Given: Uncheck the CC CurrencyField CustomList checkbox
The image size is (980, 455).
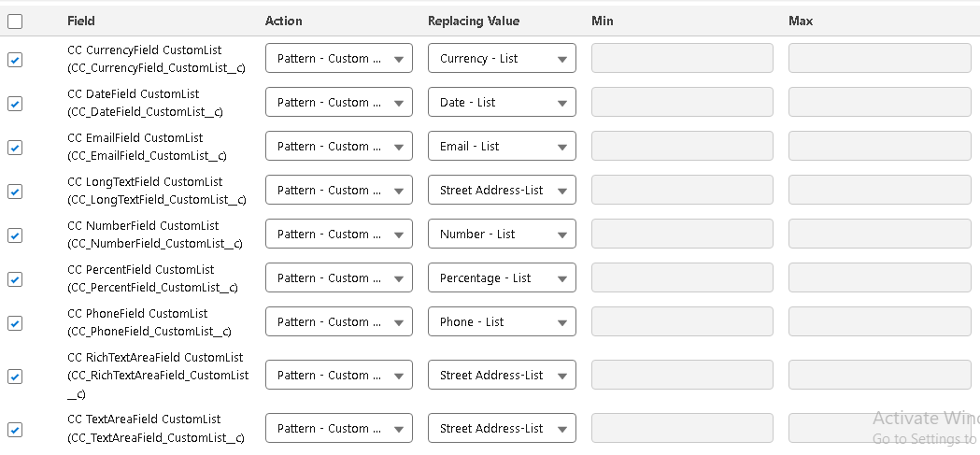Looking at the screenshot, I should [x=15, y=60].
